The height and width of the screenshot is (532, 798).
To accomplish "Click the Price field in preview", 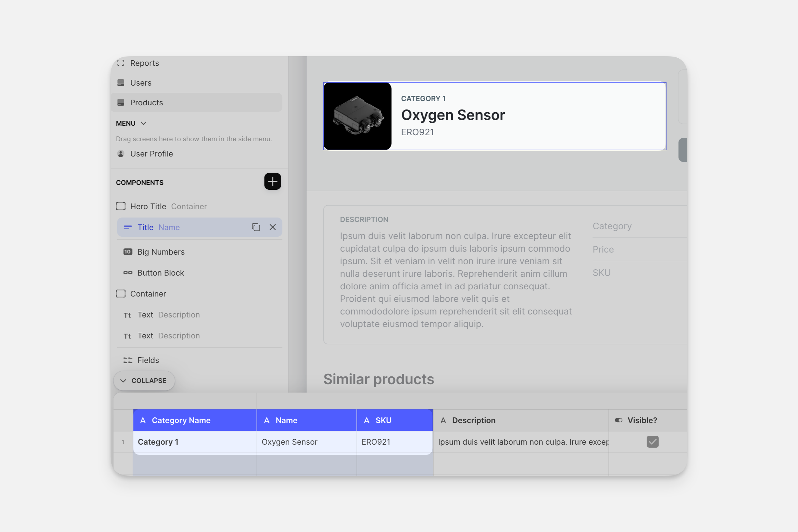I will (639, 249).
